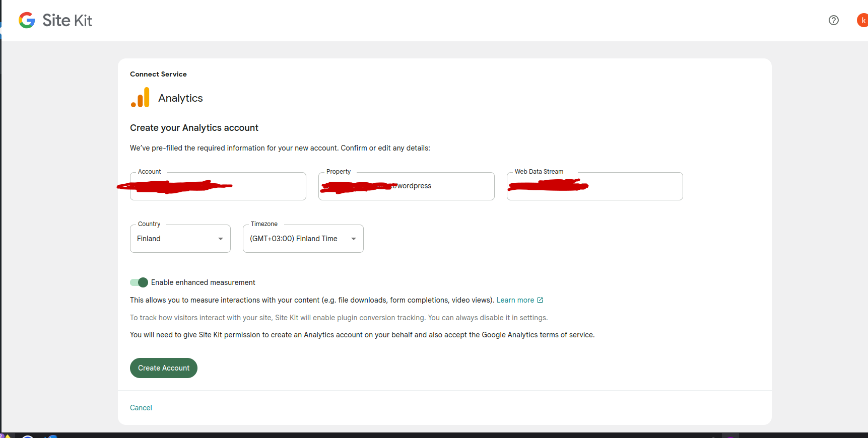Click the Enable enhanced measurement label
This screenshot has width=868, height=438.
(x=203, y=282)
